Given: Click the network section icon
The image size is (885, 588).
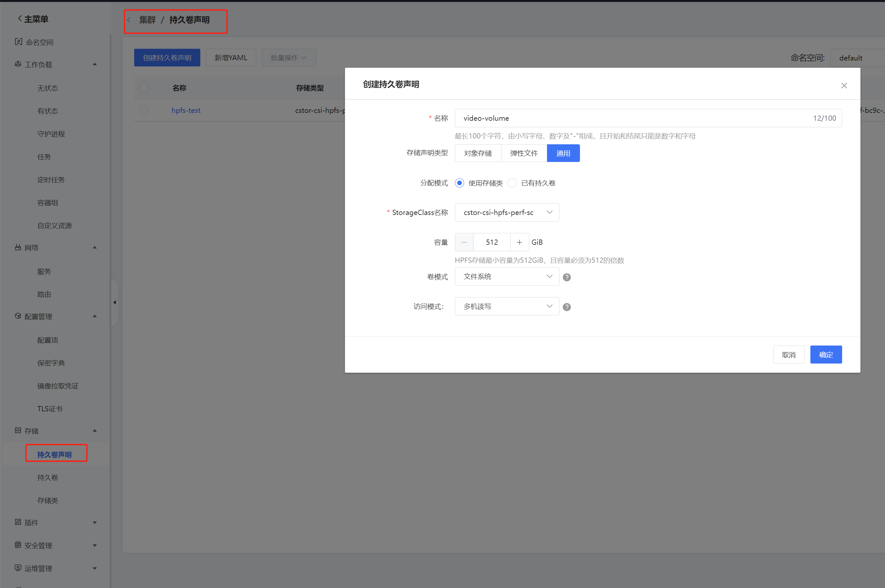Looking at the screenshot, I should coord(18,247).
